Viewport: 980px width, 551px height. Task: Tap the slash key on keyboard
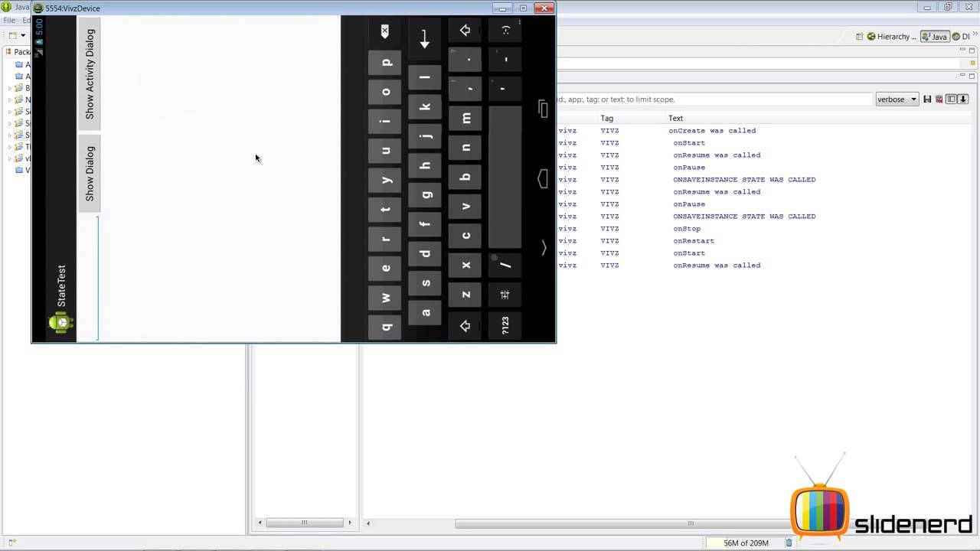505,265
